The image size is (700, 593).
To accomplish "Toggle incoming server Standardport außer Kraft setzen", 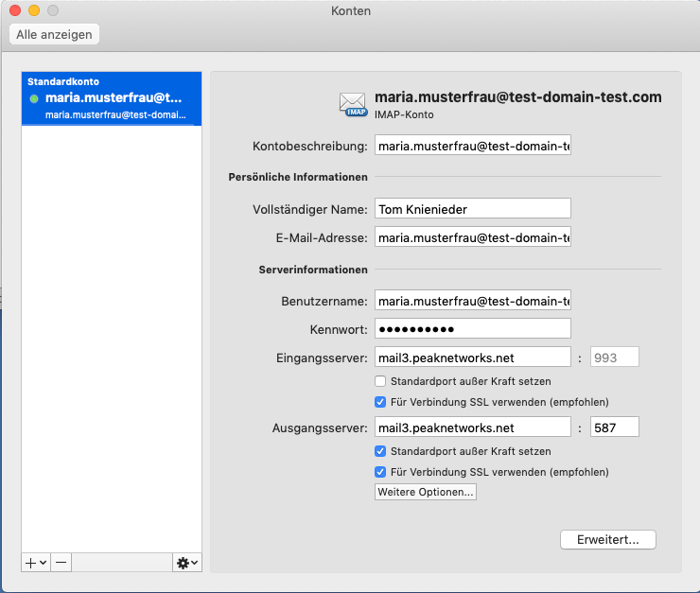I will point(380,382).
